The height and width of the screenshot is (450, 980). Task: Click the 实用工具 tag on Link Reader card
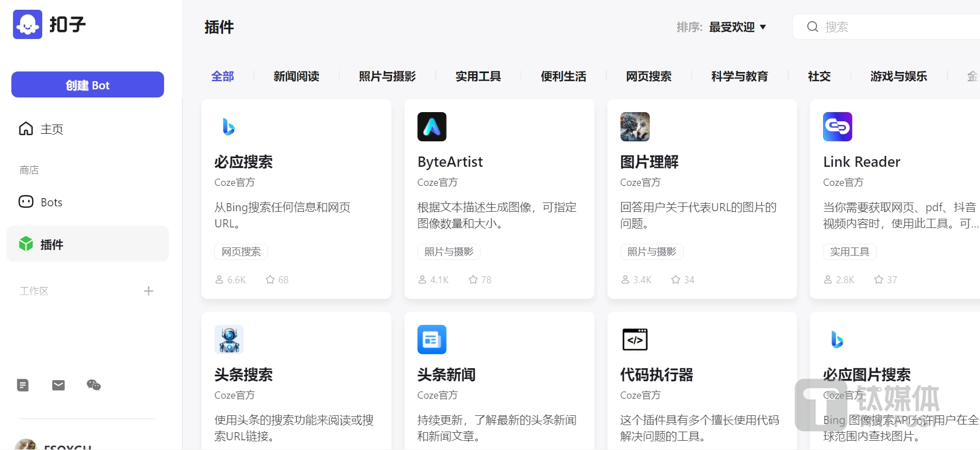[x=850, y=252]
